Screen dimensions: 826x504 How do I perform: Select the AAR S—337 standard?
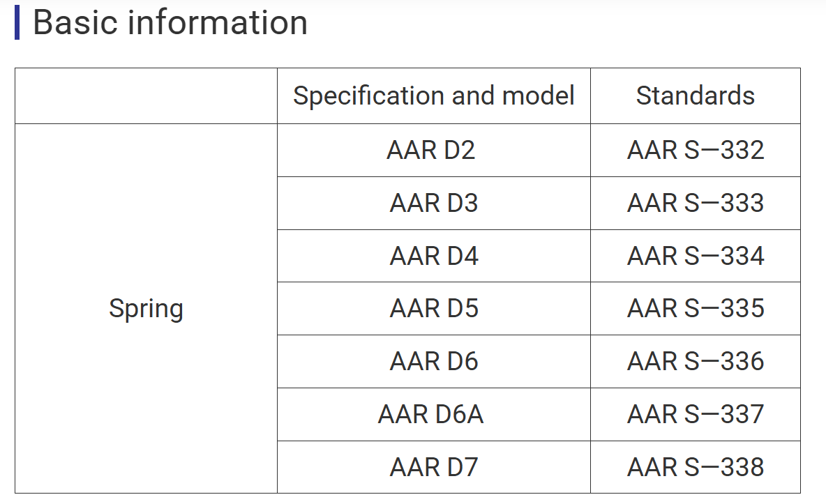point(696,415)
